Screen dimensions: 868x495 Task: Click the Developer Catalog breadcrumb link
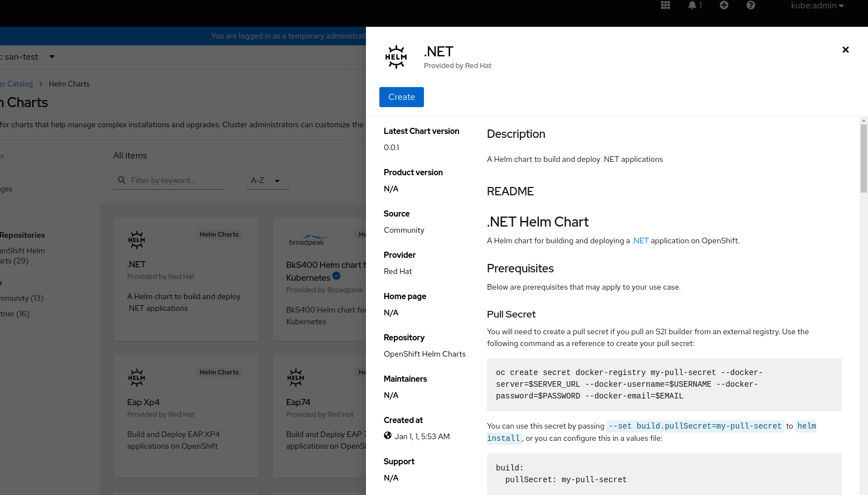(x=18, y=84)
